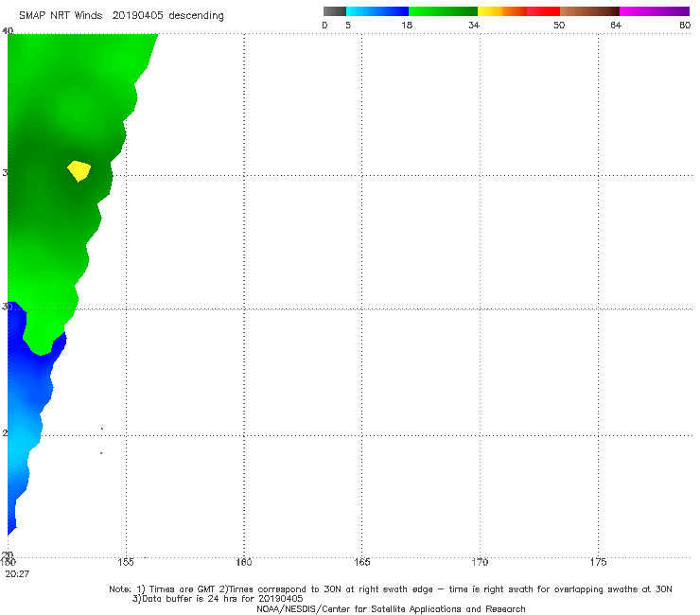Click the color bar label '64'
Screen dimensions: 700x615
tap(616, 25)
